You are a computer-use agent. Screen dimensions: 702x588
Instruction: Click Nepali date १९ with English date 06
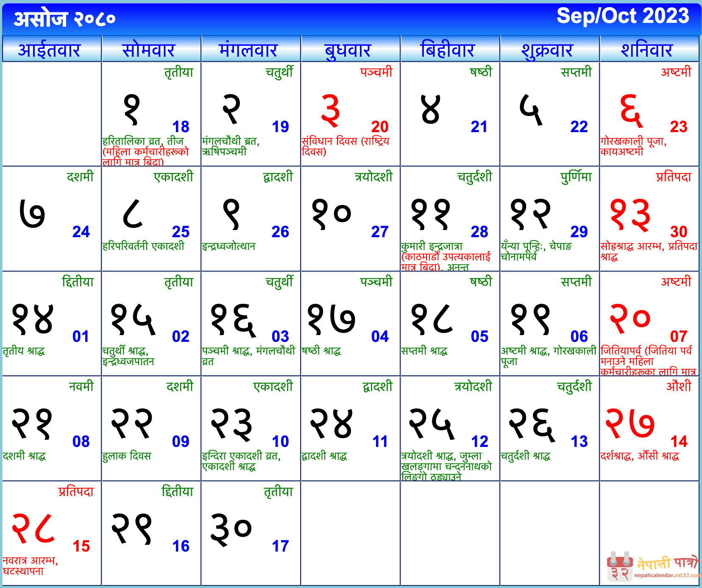click(x=531, y=319)
